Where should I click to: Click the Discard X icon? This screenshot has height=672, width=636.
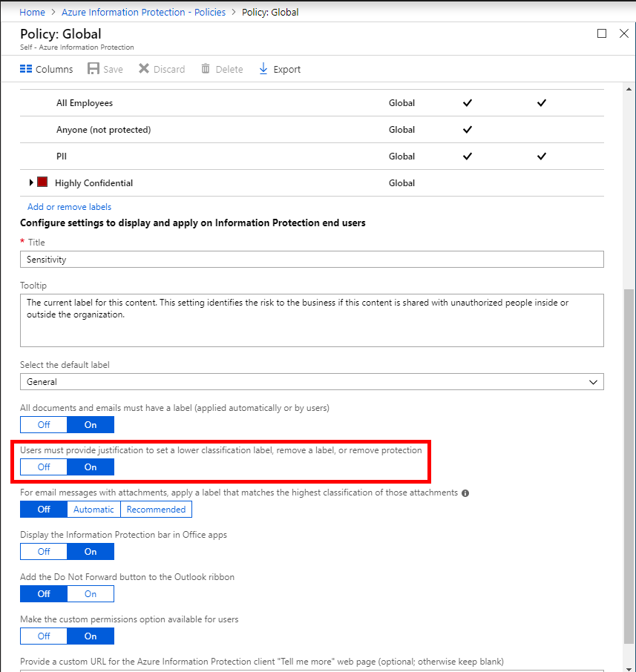coord(144,68)
